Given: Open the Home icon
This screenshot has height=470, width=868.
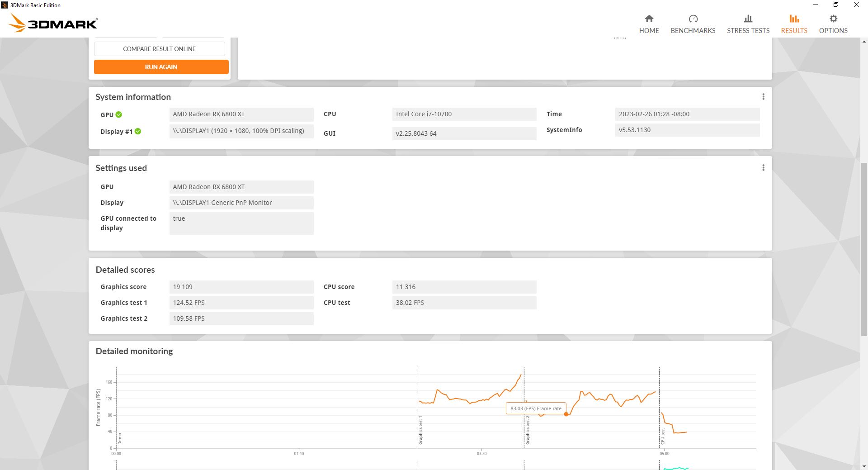Looking at the screenshot, I should click(x=649, y=19).
